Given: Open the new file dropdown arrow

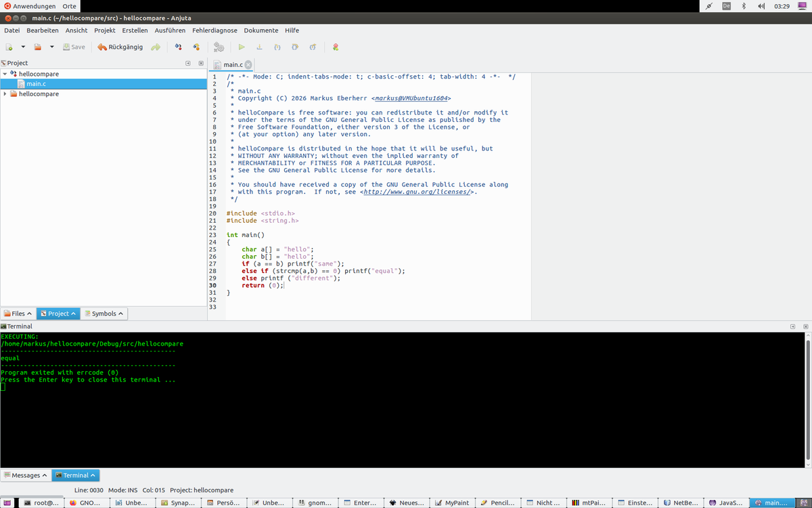Looking at the screenshot, I should coord(23,47).
